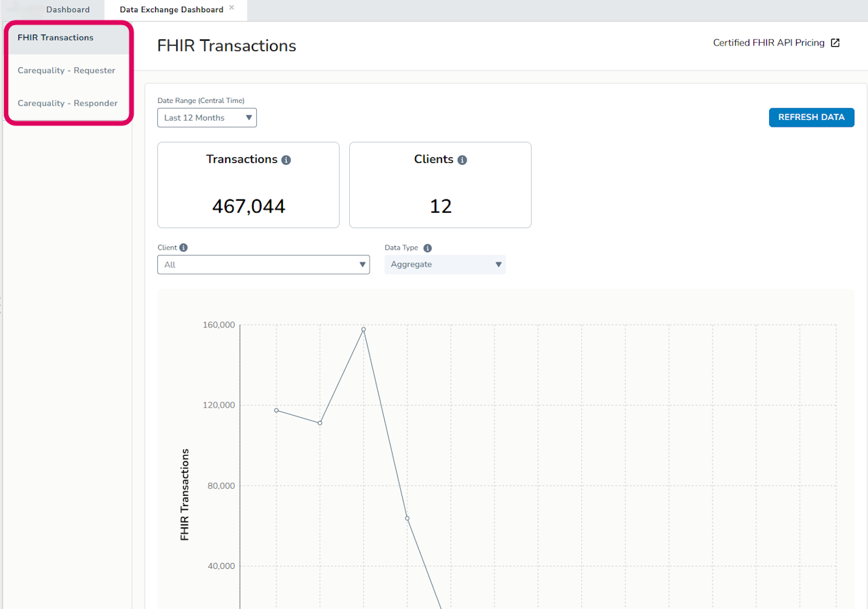Close the Data Exchange Dashboard tab

click(x=232, y=8)
